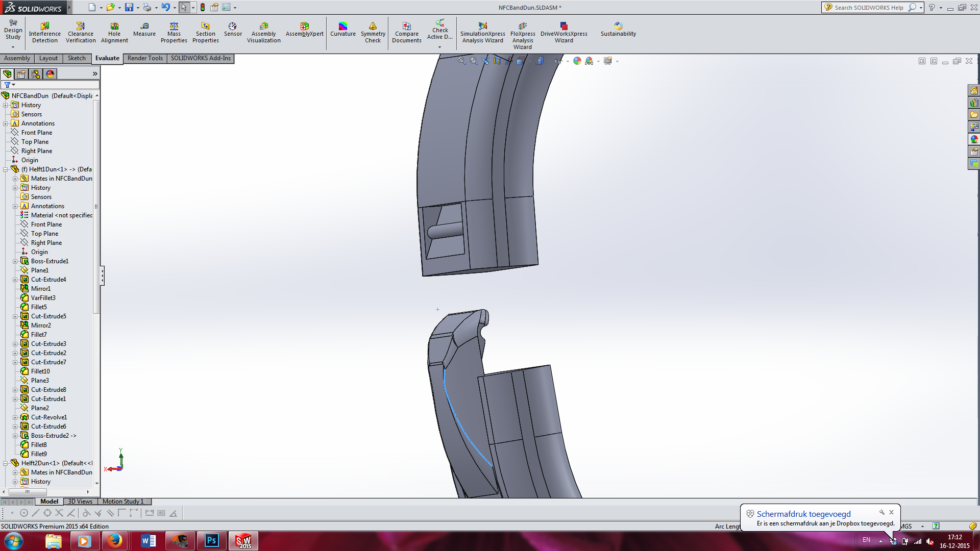Open the DisplayManager tab icon
980x551 pixels.
tap(50, 74)
